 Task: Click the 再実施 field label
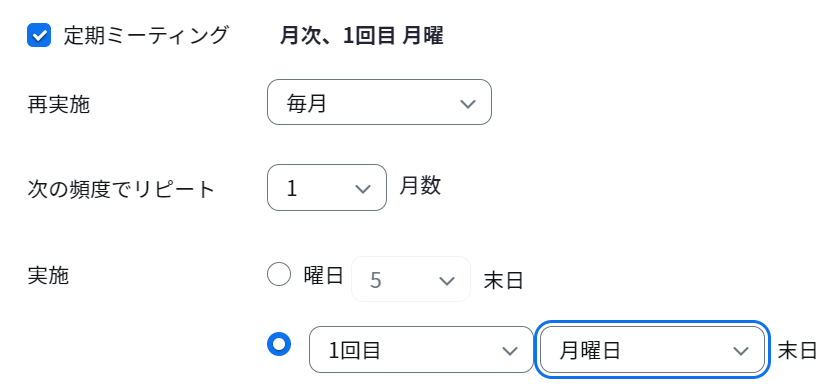[59, 105]
